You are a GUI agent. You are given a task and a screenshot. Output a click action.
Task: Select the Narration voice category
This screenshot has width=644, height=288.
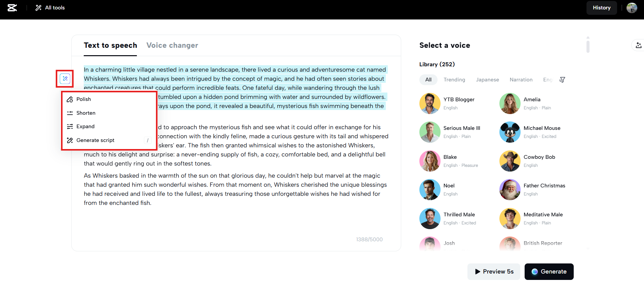(521, 80)
